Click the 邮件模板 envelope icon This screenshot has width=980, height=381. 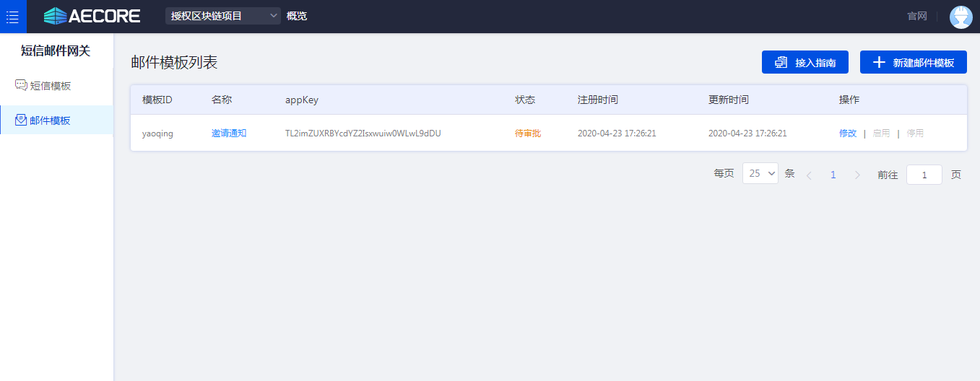[21, 120]
